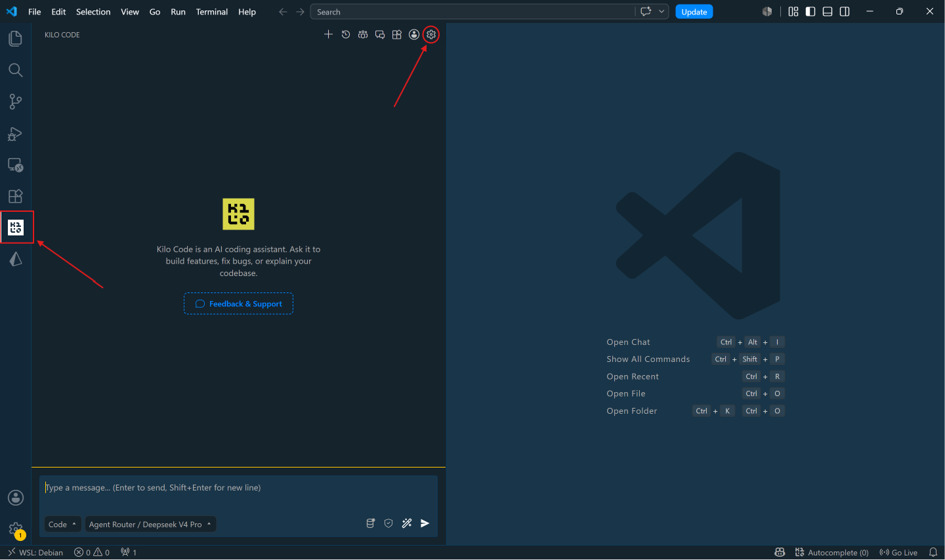Click the blue Update button
The height and width of the screenshot is (560, 945).
694,12
